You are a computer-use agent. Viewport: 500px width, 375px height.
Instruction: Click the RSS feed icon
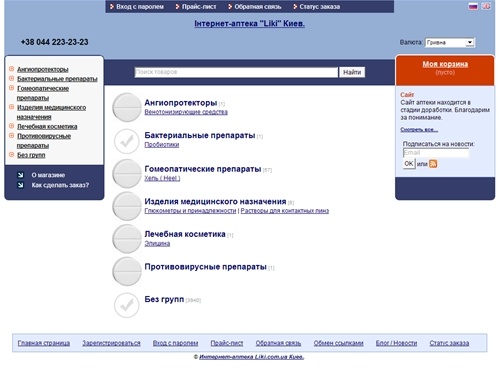(x=433, y=164)
